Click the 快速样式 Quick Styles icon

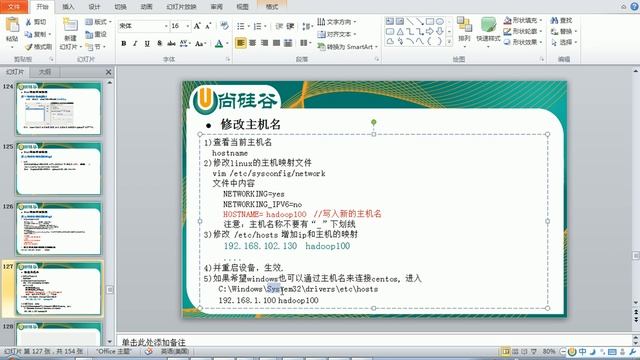pos(488,24)
